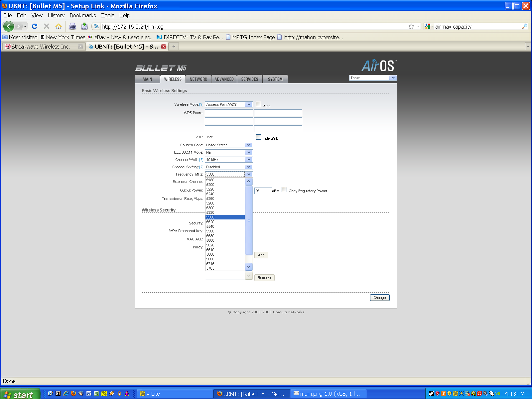
Task: Go to the browser home page icon
Action: 59,26
